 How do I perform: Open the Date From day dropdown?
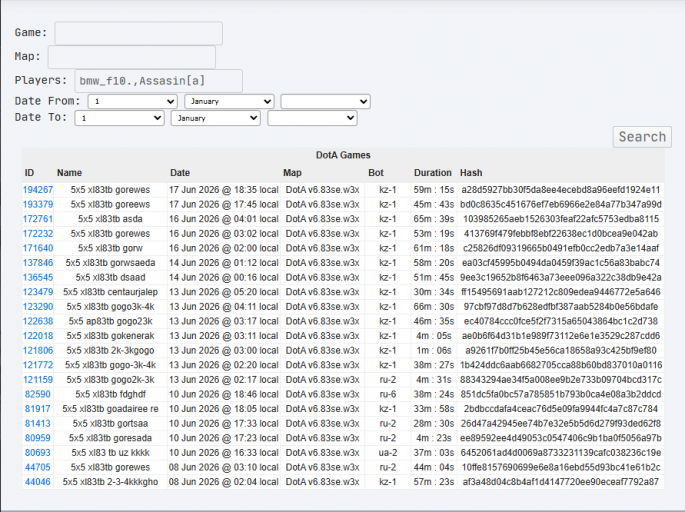pyautogui.click(x=132, y=101)
